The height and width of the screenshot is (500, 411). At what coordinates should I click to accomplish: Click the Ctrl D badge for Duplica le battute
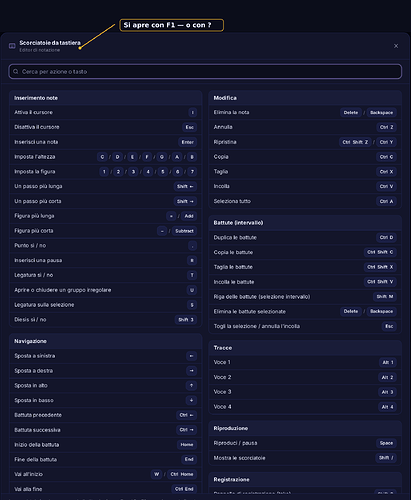[x=386, y=238]
